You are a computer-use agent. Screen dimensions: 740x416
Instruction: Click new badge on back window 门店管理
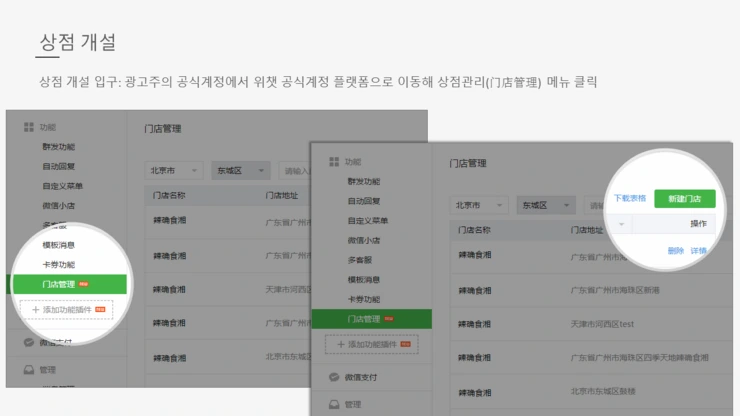coord(84,284)
